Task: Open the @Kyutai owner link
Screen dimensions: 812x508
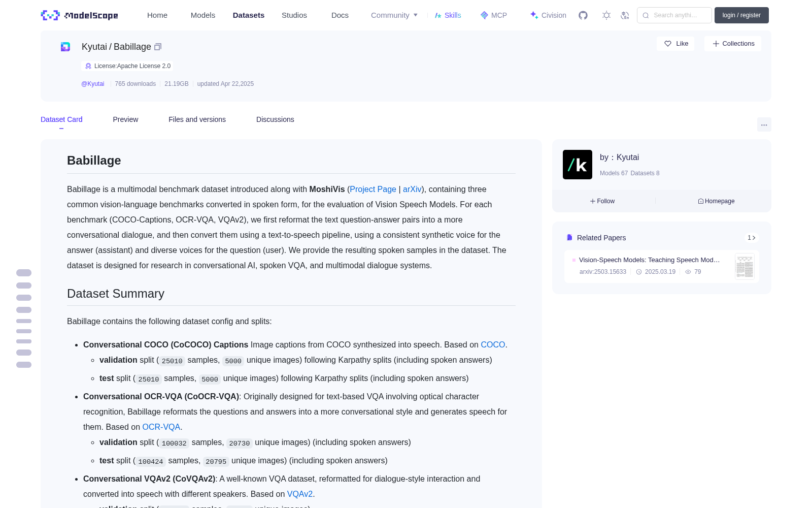Action: pyautogui.click(x=93, y=84)
